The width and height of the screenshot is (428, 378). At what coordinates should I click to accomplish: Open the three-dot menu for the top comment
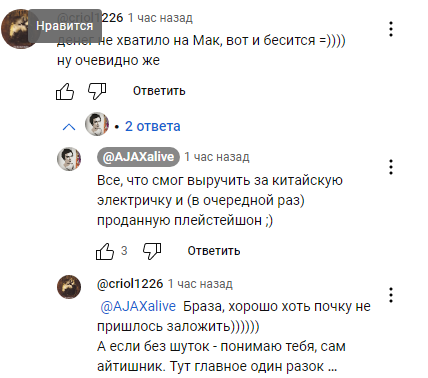(391, 29)
